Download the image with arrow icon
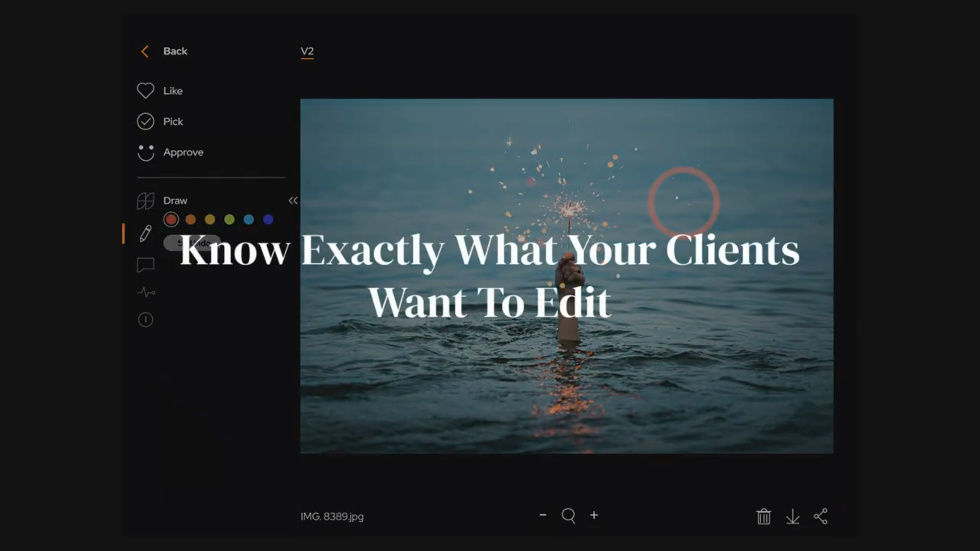The width and height of the screenshot is (980, 551). click(792, 517)
